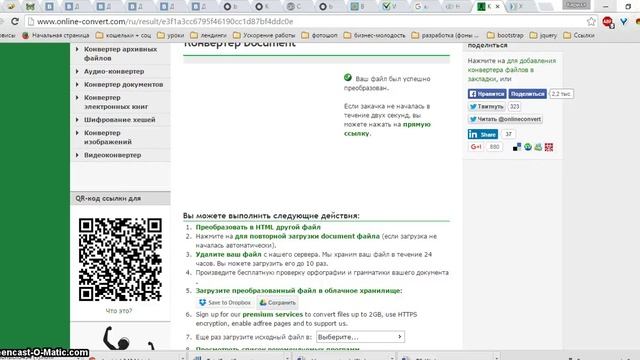Expand Видеоконвертер menu item
Viewport: 640px width, 360px height.
112,155
